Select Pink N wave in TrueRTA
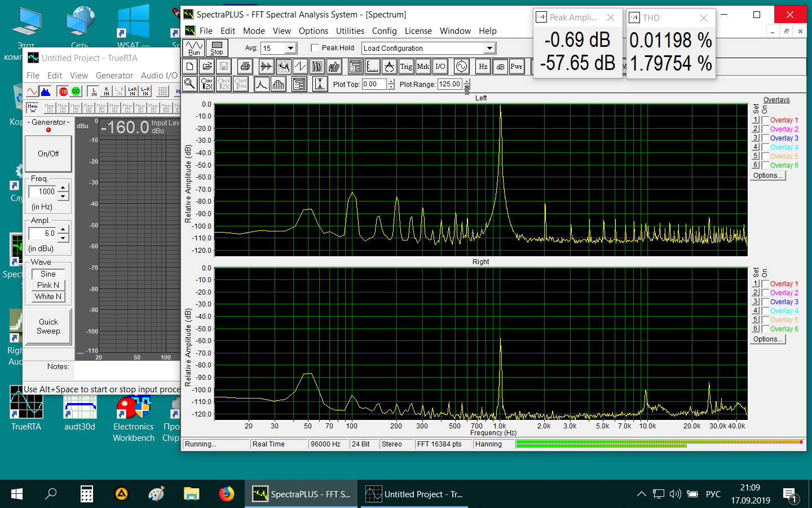This screenshot has width=812, height=508. click(x=48, y=285)
